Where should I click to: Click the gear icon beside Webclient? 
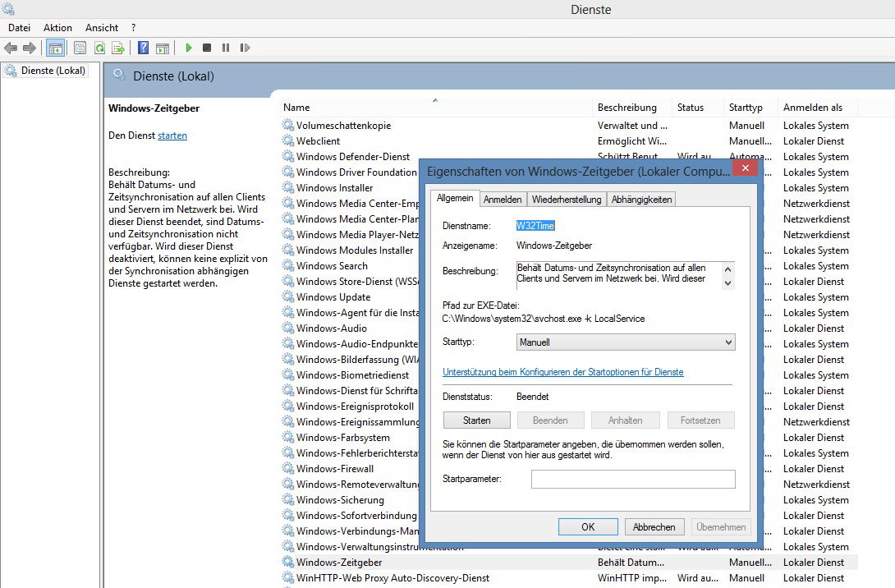pyautogui.click(x=288, y=140)
